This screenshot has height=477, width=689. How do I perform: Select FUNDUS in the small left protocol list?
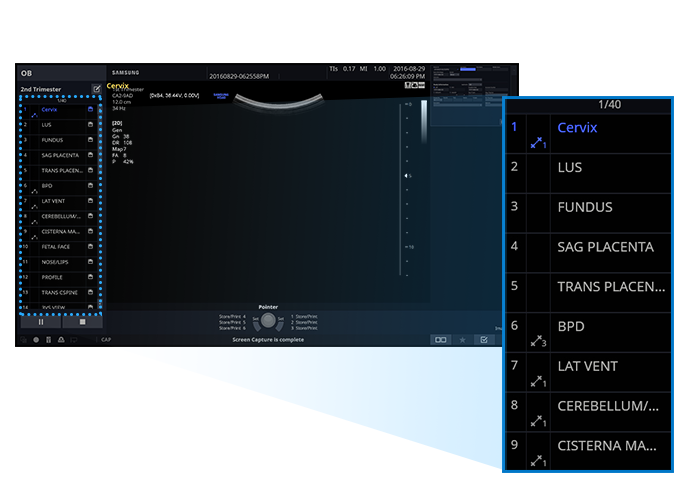pyautogui.click(x=52, y=140)
